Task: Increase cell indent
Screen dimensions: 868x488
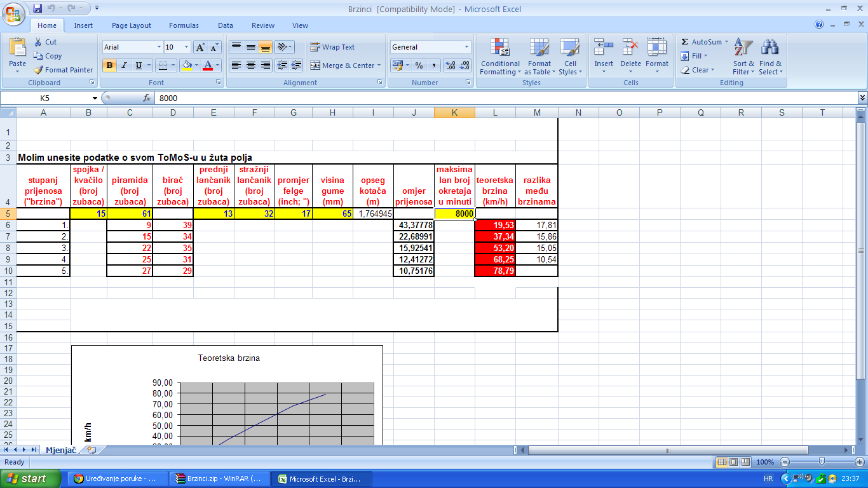Action: [x=297, y=65]
